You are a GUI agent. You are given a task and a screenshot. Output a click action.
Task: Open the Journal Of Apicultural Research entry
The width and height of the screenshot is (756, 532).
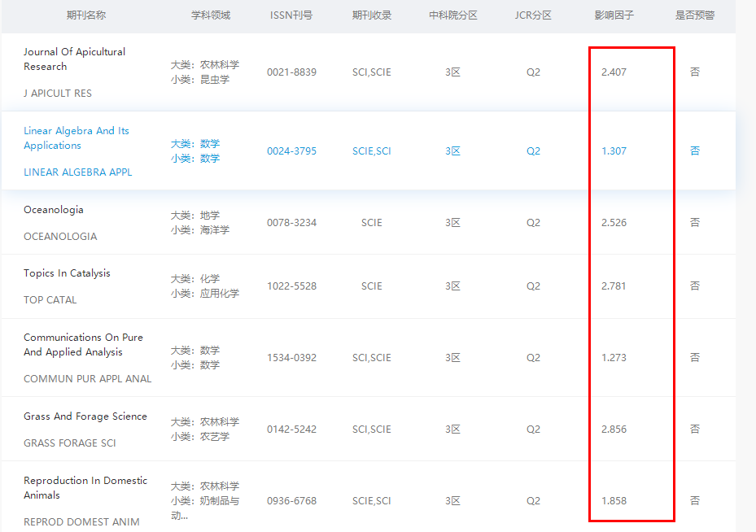(74, 59)
